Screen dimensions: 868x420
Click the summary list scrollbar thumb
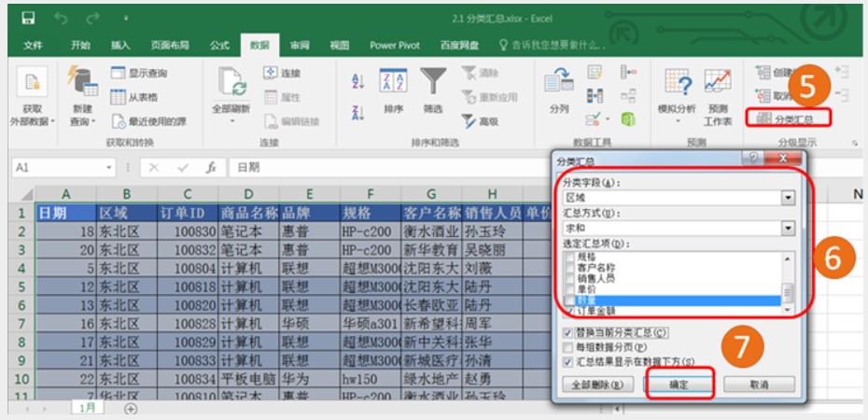click(x=787, y=291)
